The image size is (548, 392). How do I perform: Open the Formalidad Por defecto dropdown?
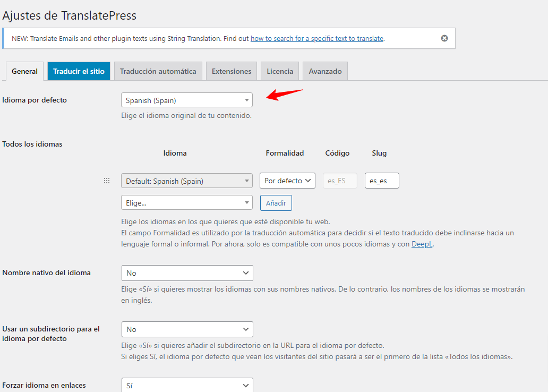pyautogui.click(x=287, y=181)
